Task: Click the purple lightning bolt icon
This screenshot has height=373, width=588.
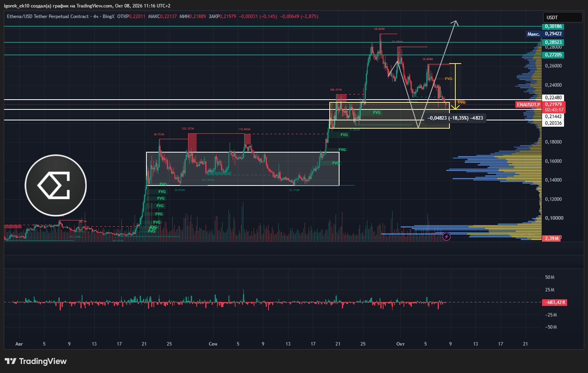Action: coord(446,237)
